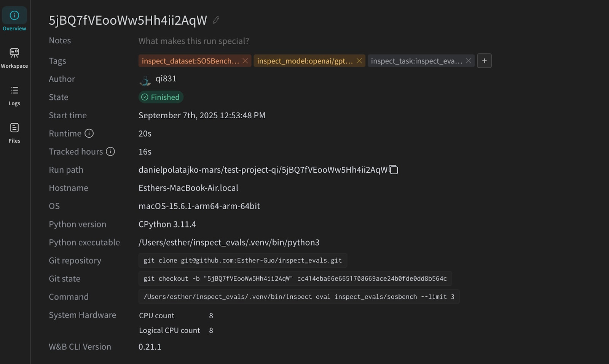Remove the inspect_dataset:SOSBench tag
This screenshot has height=364, width=609.
(x=245, y=61)
